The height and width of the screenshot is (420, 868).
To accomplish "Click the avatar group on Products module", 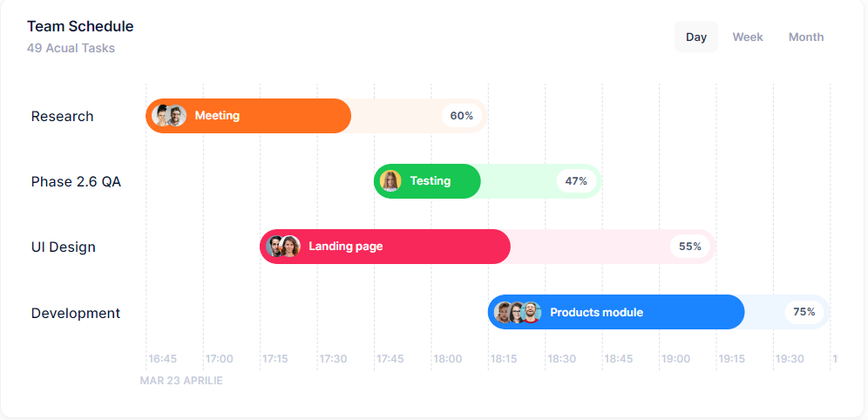I will [518, 312].
